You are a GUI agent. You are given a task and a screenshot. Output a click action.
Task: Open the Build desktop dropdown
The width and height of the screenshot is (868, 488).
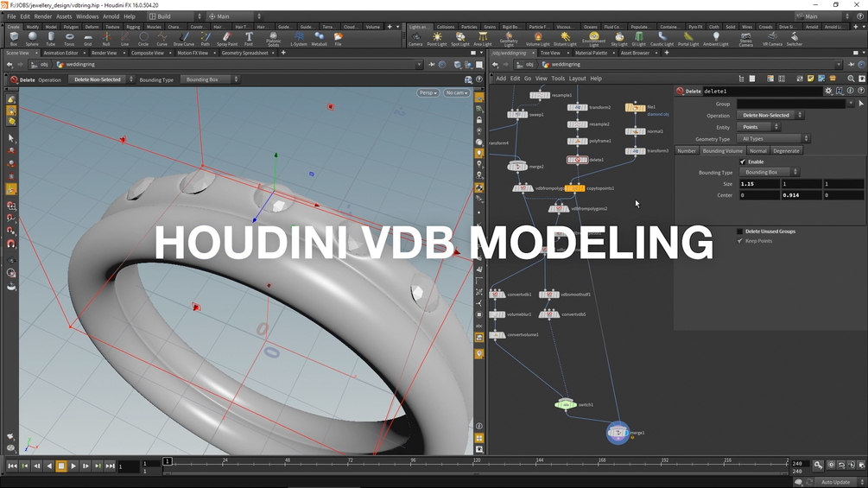tap(175, 16)
